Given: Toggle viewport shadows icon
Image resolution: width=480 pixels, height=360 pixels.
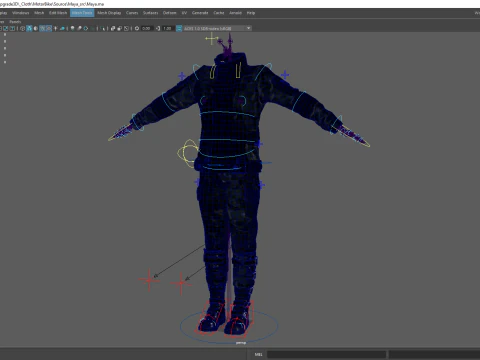Looking at the screenshot, I should [x=62, y=28].
